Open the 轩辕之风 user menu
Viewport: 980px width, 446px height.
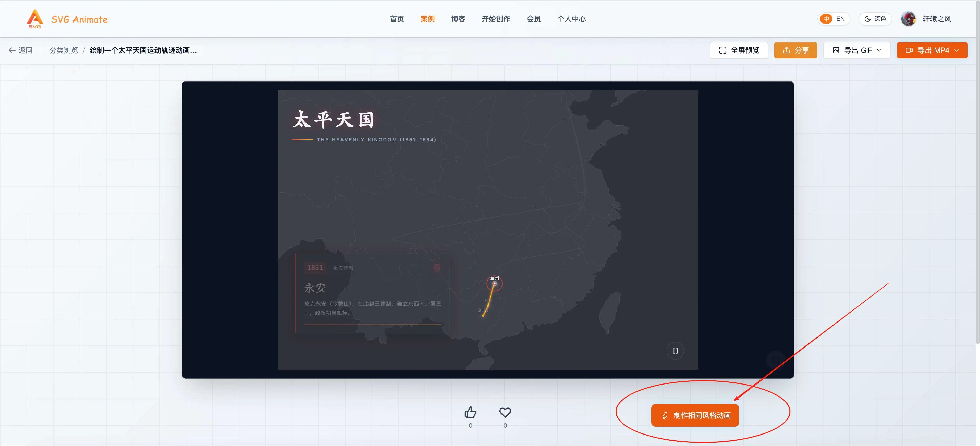coord(936,19)
